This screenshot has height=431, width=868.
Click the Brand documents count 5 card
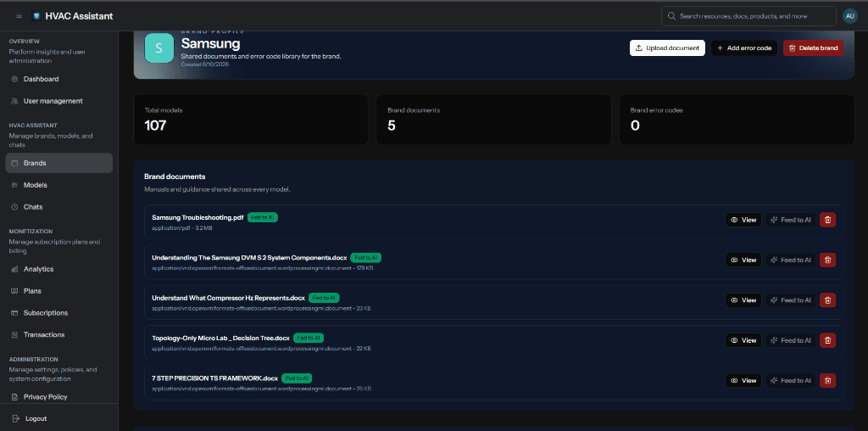[494, 120]
